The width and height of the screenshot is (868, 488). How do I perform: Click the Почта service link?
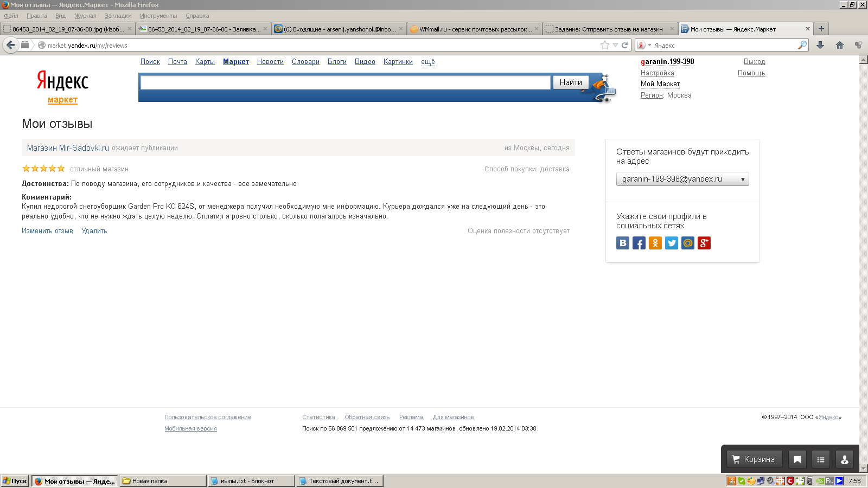(x=177, y=62)
